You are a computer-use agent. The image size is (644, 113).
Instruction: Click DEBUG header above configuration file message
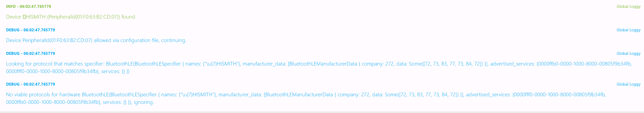pyautogui.click(x=30, y=30)
